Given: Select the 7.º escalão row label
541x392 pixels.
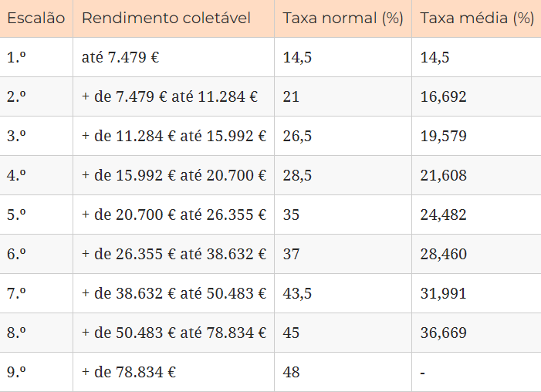Looking at the screenshot, I should coord(17,293).
